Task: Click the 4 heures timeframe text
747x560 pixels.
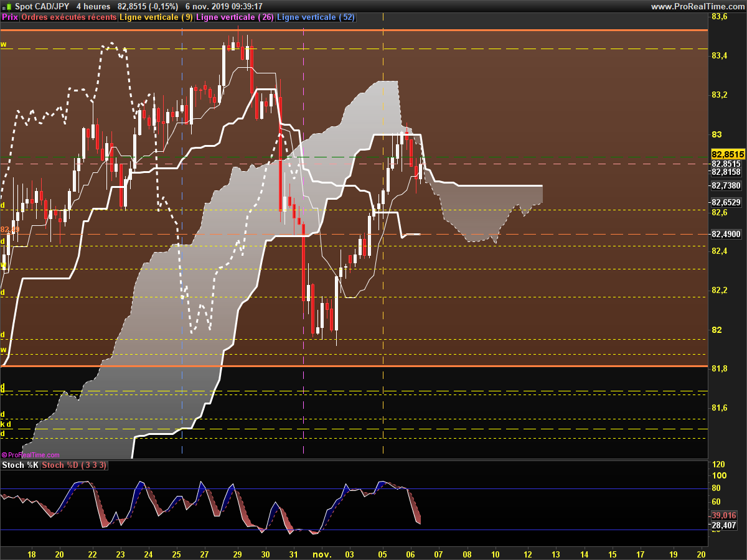Action: [x=93, y=6]
